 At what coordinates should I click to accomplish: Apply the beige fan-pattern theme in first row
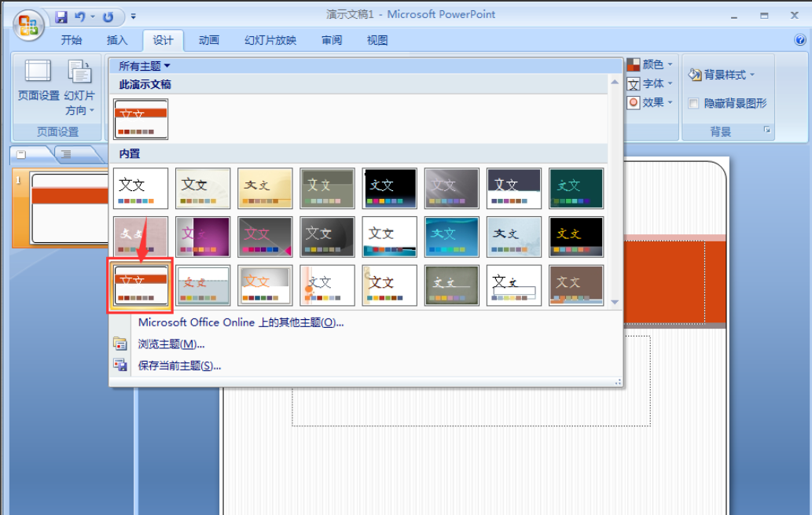click(203, 188)
